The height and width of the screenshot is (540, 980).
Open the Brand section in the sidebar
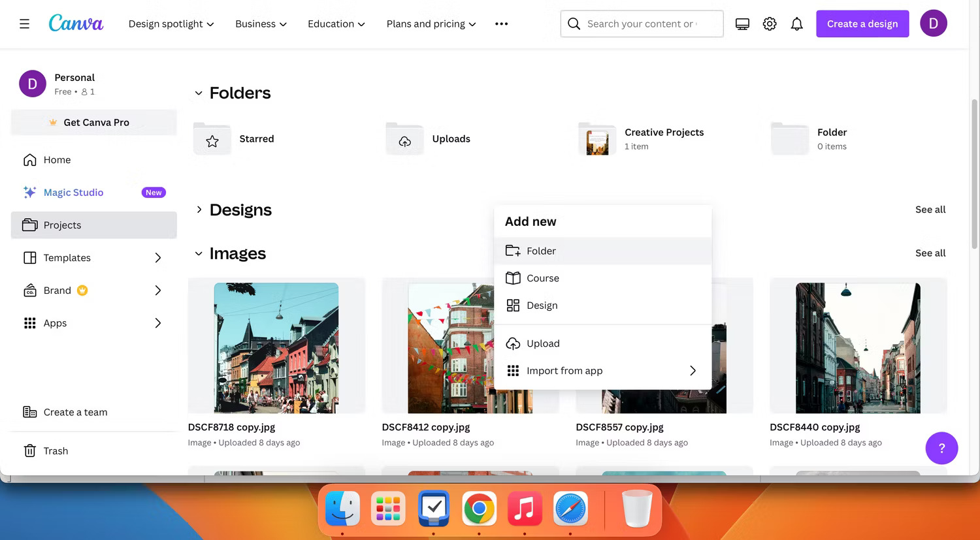click(x=57, y=290)
